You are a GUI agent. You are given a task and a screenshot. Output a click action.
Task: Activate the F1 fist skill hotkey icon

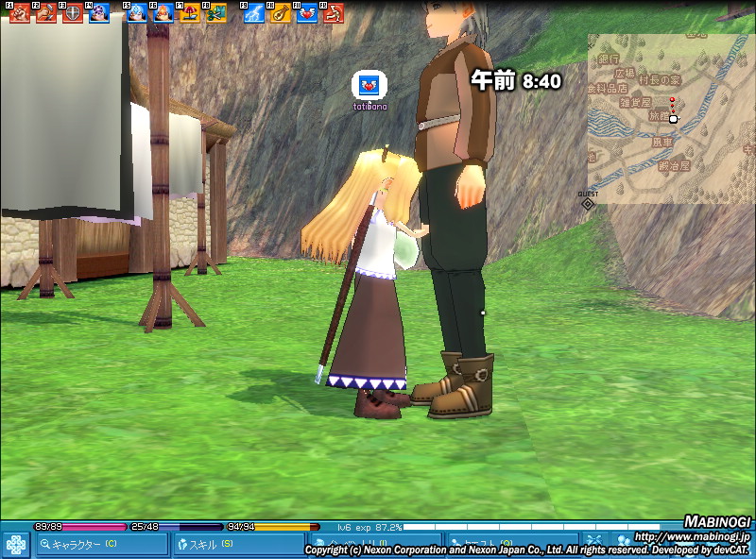point(20,13)
